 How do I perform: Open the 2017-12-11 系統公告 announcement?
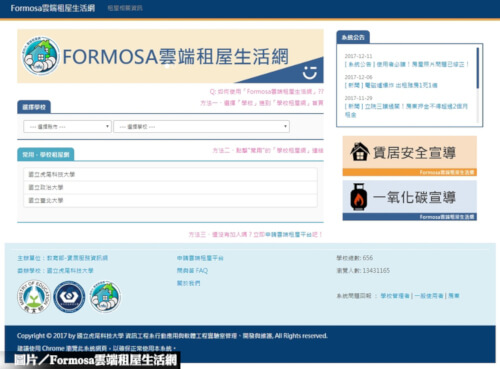[x=407, y=64]
